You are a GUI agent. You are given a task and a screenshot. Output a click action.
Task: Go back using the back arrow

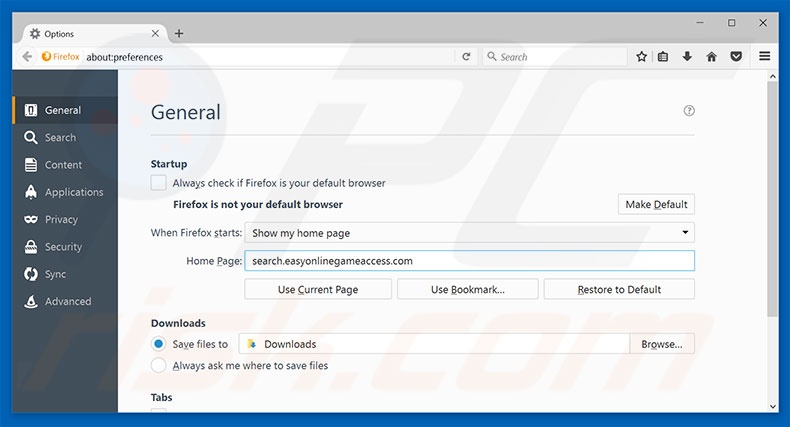click(x=27, y=56)
